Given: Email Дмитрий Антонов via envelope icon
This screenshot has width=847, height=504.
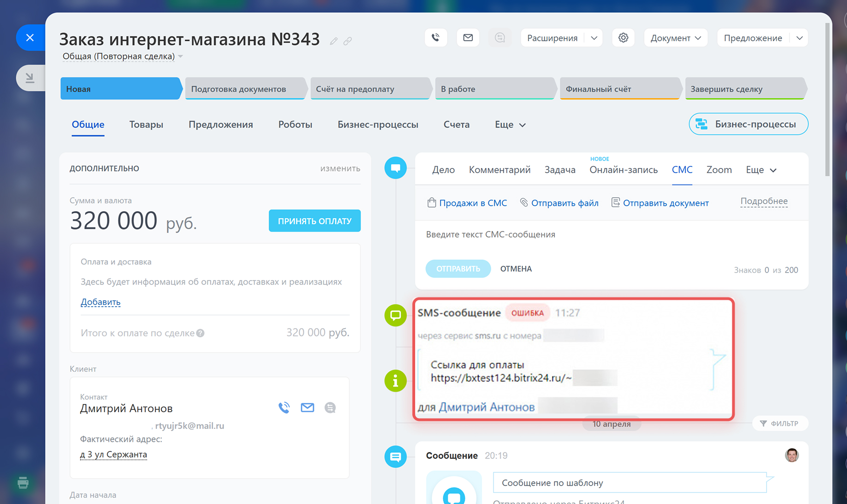Looking at the screenshot, I should pyautogui.click(x=307, y=407).
